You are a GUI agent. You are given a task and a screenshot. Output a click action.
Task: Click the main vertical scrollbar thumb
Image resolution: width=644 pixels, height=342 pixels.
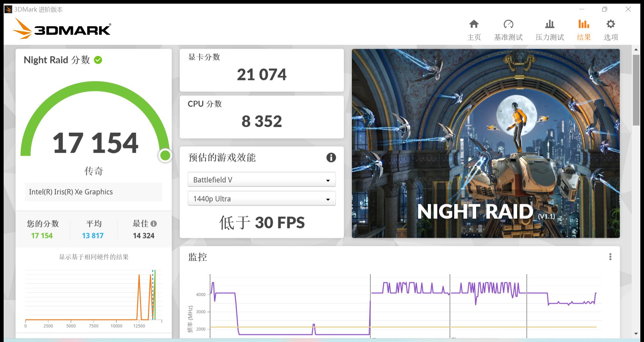click(x=636, y=90)
